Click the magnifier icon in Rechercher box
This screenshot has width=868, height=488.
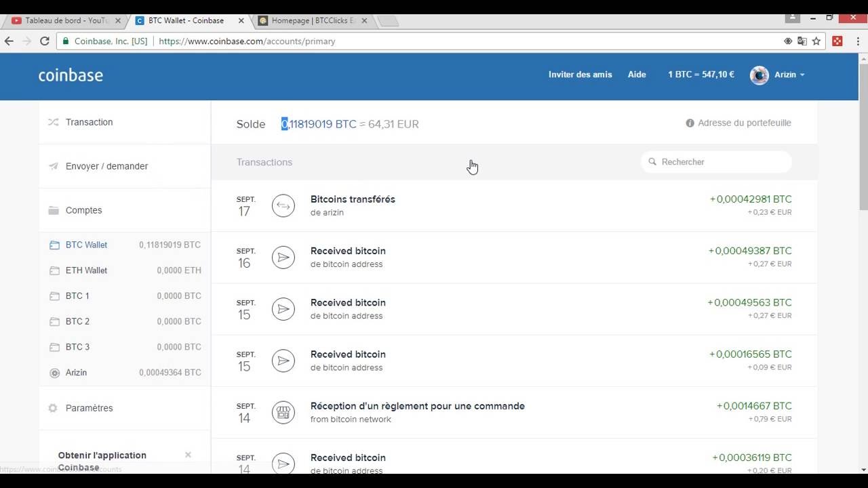(652, 162)
